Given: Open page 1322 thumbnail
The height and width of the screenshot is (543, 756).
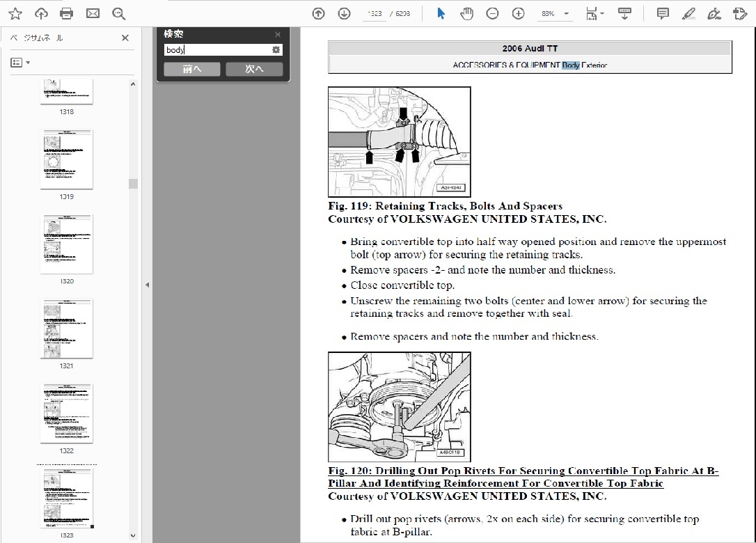Looking at the screenshot, I should [x=67, y=414].
